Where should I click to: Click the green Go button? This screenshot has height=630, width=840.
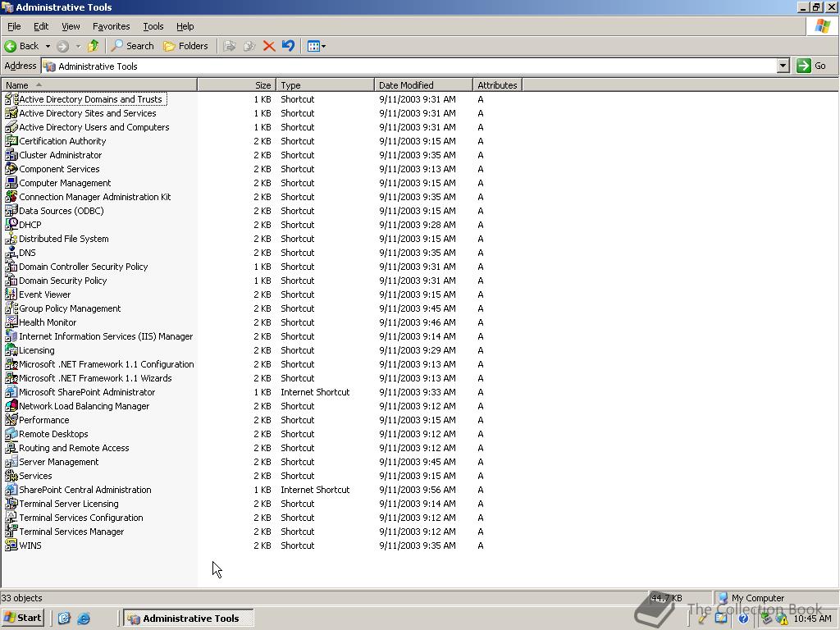click(811, 66)
